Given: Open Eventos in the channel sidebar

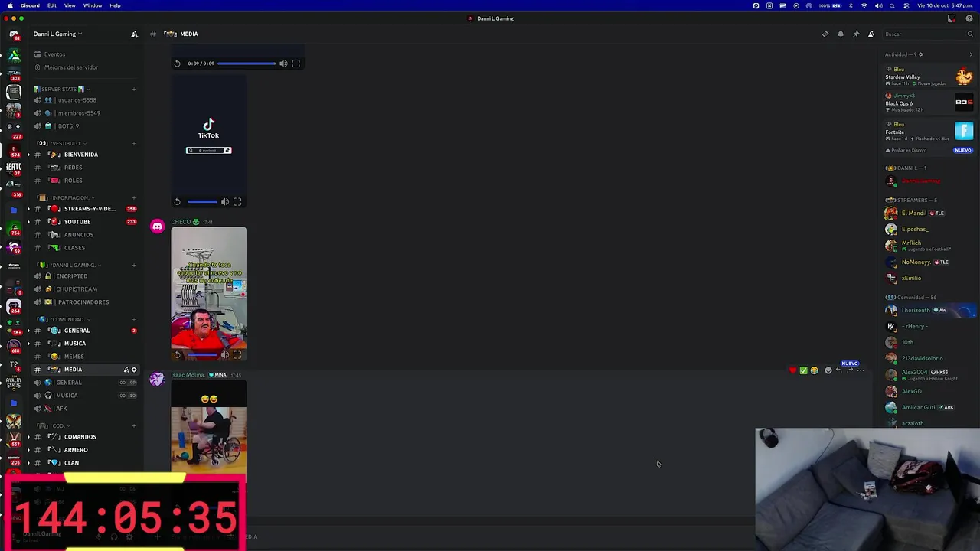Looking at the screenshot, I should coord(54,54).
